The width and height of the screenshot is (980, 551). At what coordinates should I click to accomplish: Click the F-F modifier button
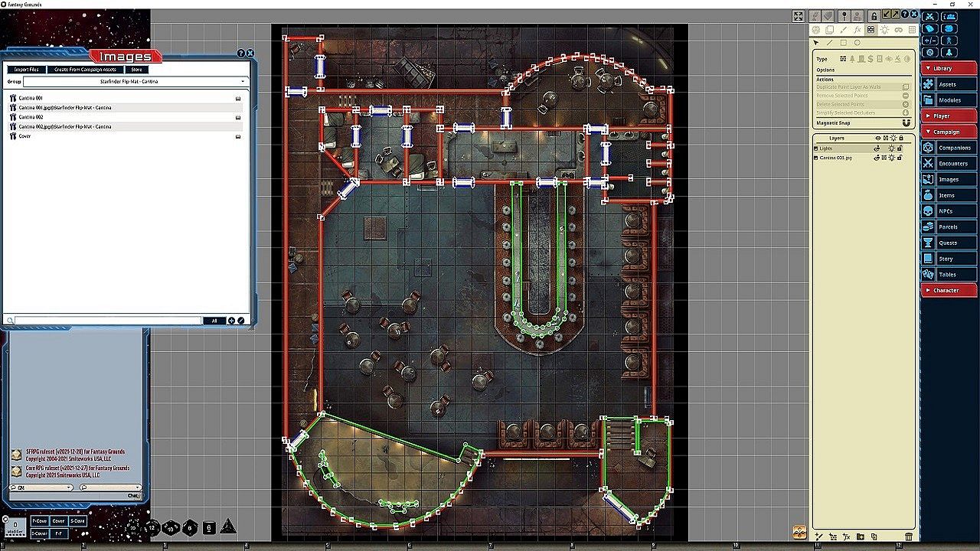[59, 533]
